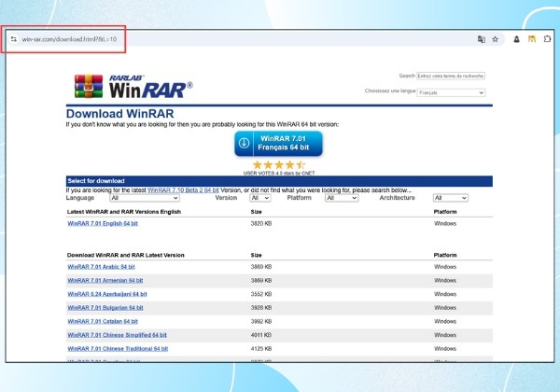Click the 4011 KB size in Chinese Simplified row
The width and height of the screenshot is (560, 392).
click(x=261, y=335)
